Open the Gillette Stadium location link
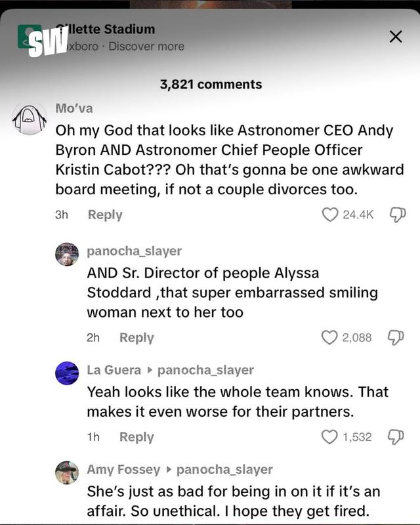Viewport: 420px width, 525px height. click(106, 29)
